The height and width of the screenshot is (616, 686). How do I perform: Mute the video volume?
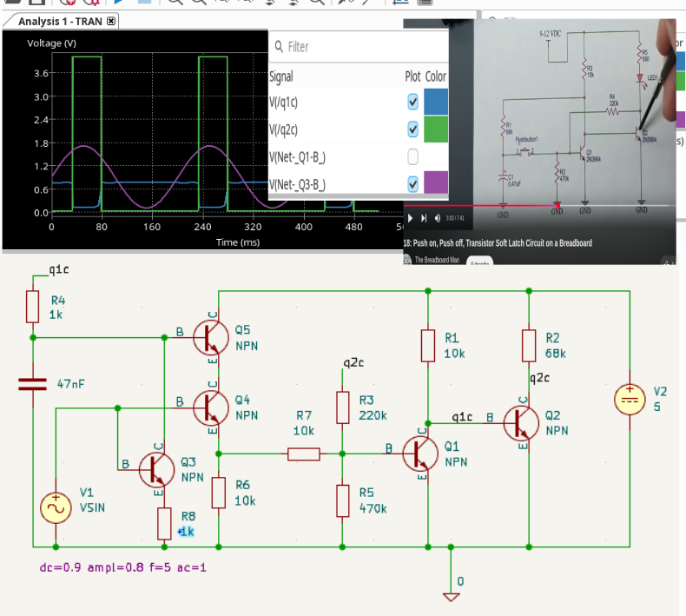point(437,218)
